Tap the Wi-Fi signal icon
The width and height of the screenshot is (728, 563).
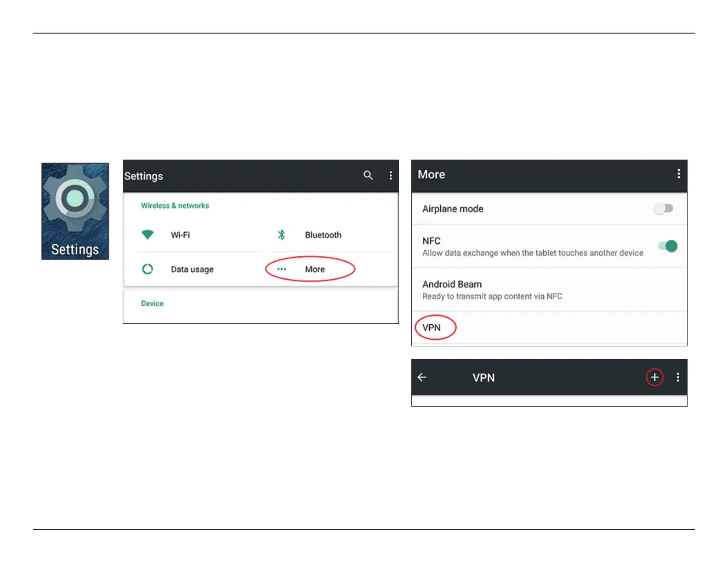point(148,235)
